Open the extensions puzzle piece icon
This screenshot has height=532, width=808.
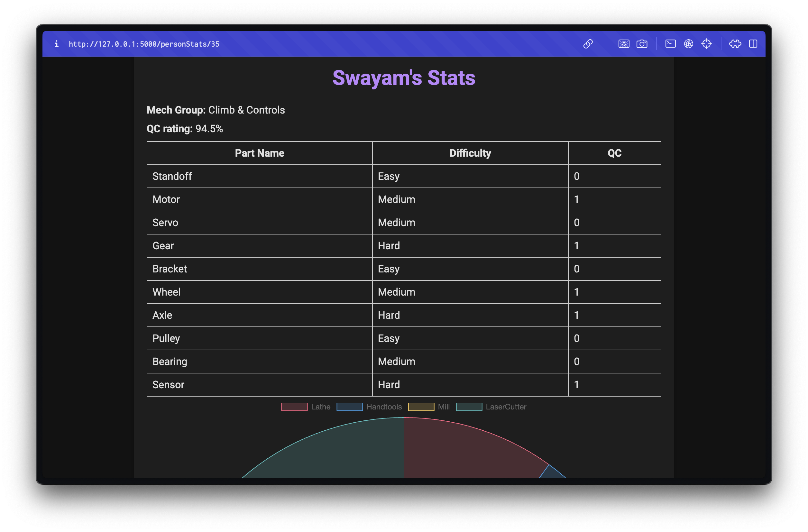735,44
